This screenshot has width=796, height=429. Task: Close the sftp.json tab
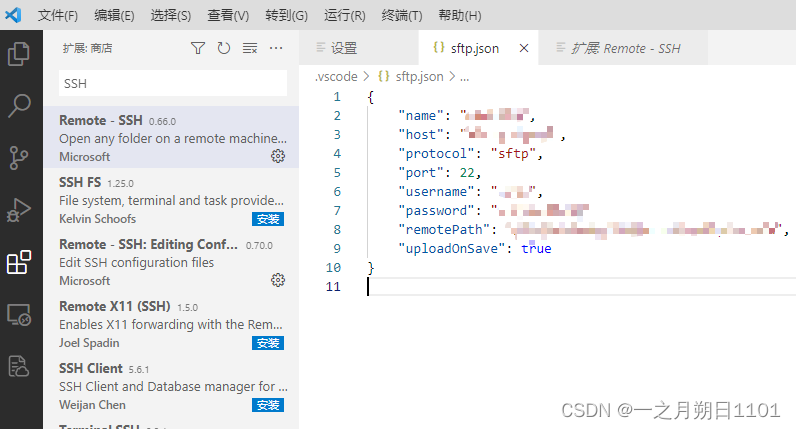tap(524, 48)
